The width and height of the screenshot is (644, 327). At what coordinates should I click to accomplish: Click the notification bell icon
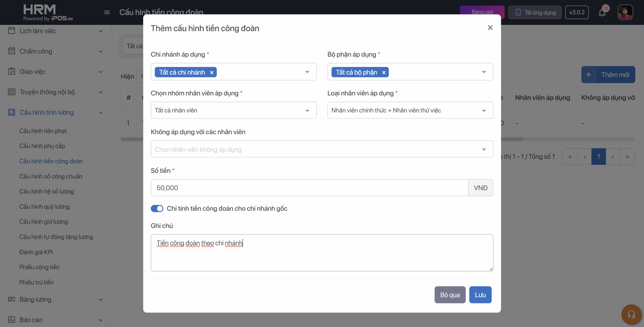click(602, 13)
